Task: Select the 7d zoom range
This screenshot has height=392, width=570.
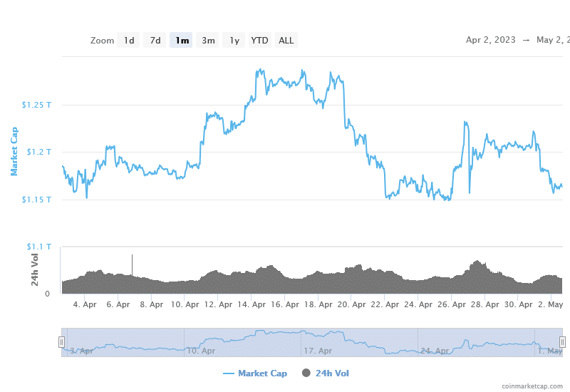Action: coord(155,41)
